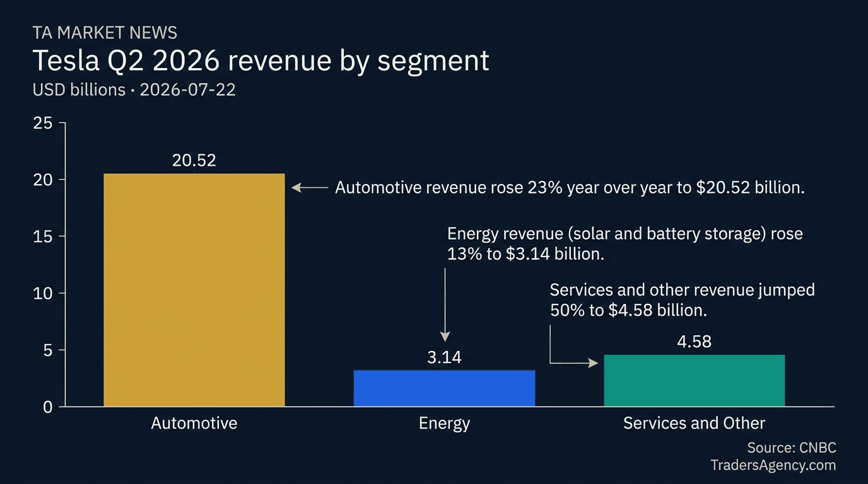Click the y-axis tick label 15
The image size is (868, 484).
(x=42, y=236)
